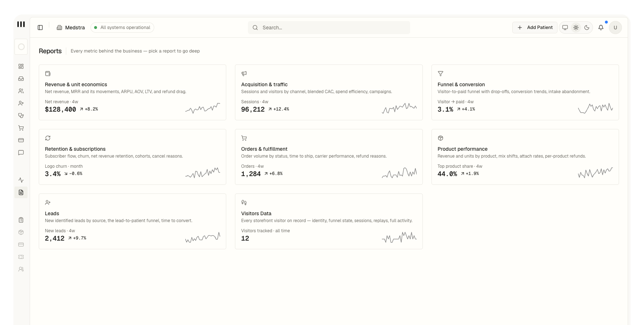This screenshot has height=325, width=644.
Task: Open the user avatar menu labeled U
Action: [x=615, y=28]
